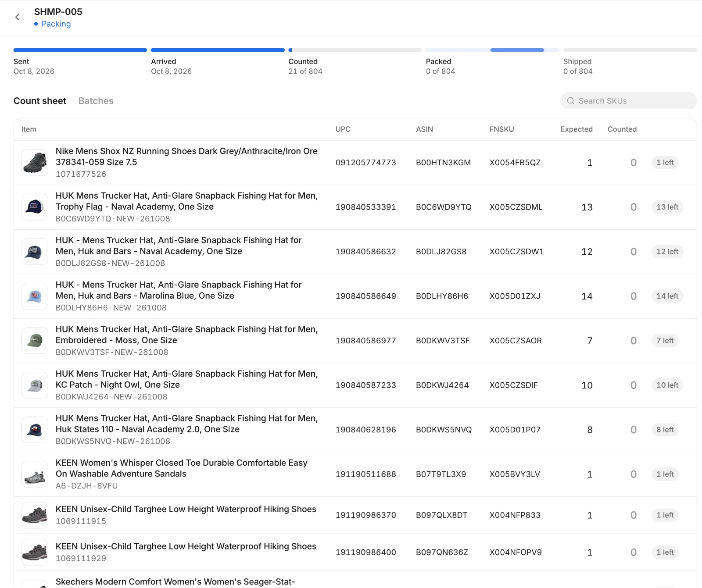Click the '12 left' badge
This screenshot has width=702, height=588.
point(667,252)
